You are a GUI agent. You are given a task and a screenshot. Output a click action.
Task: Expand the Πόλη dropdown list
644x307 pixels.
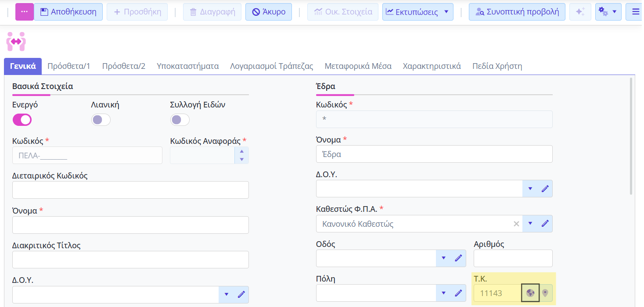click(443, 293)
